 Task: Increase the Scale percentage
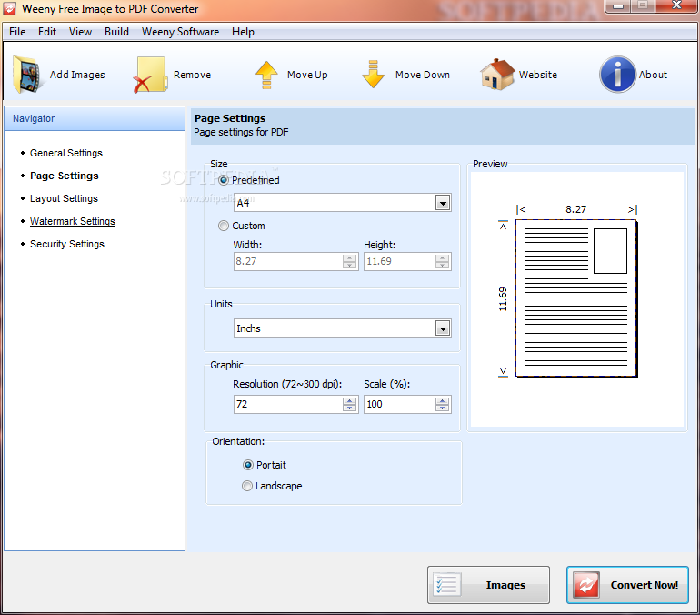(443, 400)
